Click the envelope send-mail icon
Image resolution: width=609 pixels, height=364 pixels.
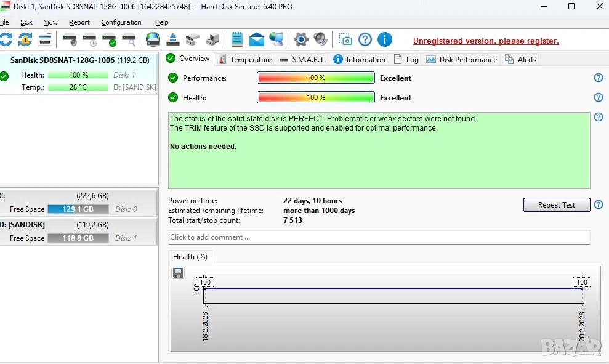(257, 40)
